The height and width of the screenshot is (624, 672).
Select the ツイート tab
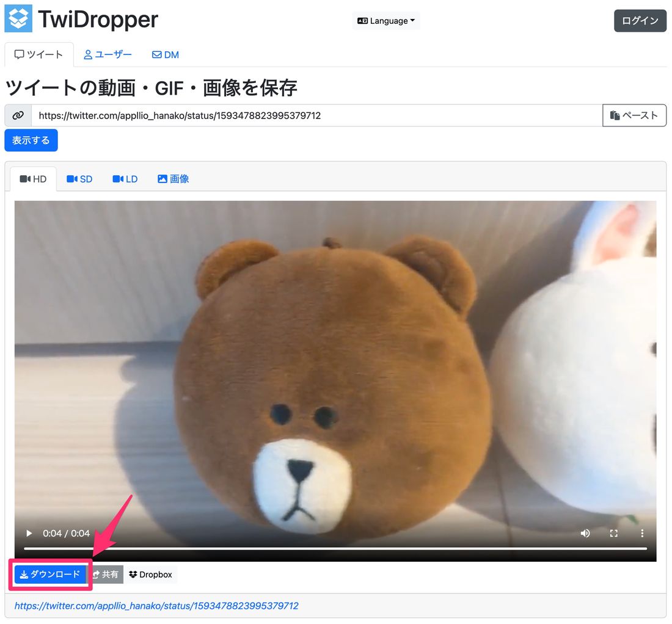[x=39, y=54]
